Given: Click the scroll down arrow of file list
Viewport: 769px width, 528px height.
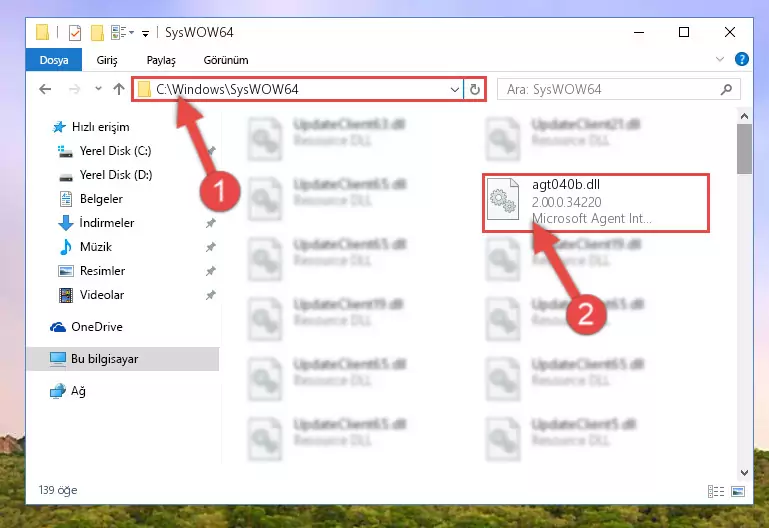Looking at the screenshot, I should [744, 473].
